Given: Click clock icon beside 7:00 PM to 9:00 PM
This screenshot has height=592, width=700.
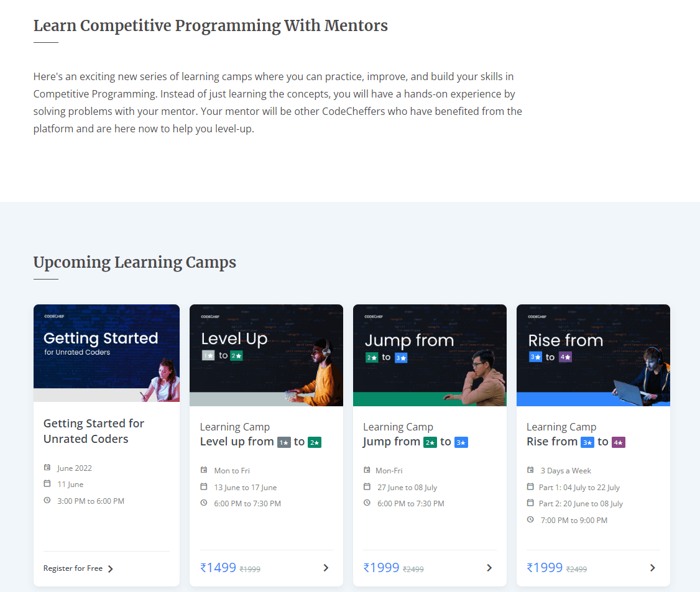Looking at the screenshot, I should (x=530, y=519).
